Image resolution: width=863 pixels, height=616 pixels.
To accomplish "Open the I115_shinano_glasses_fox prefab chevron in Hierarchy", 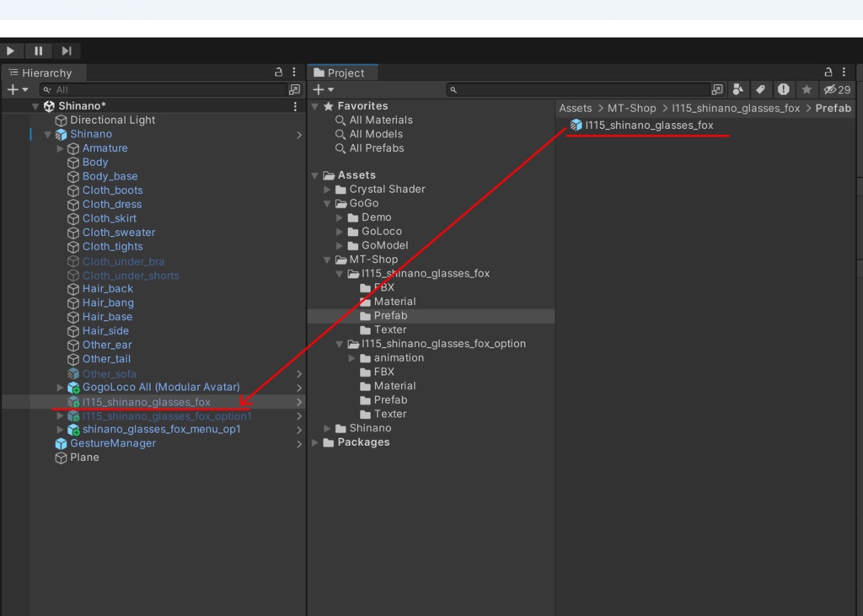I will click(299, 403).
